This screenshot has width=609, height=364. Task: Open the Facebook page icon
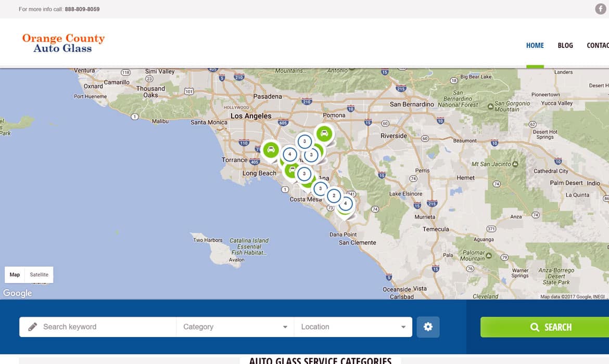pos(601,8)
